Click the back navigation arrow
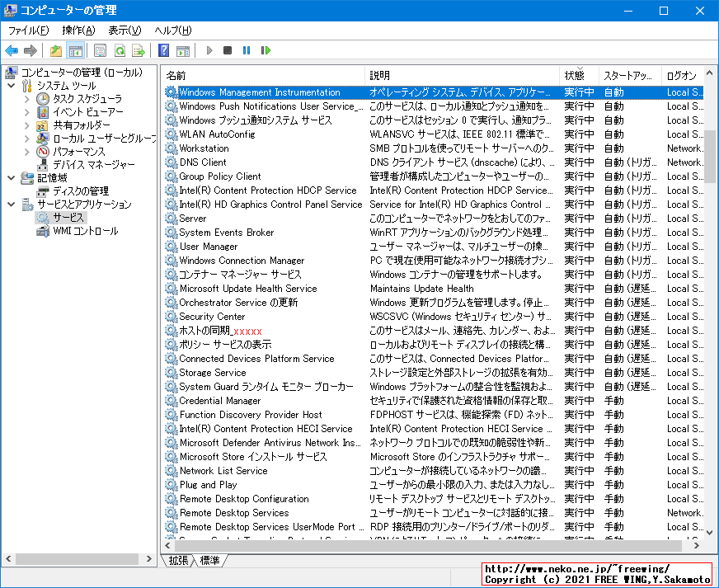This screenshot has width=719, height=588. point(12,50)
